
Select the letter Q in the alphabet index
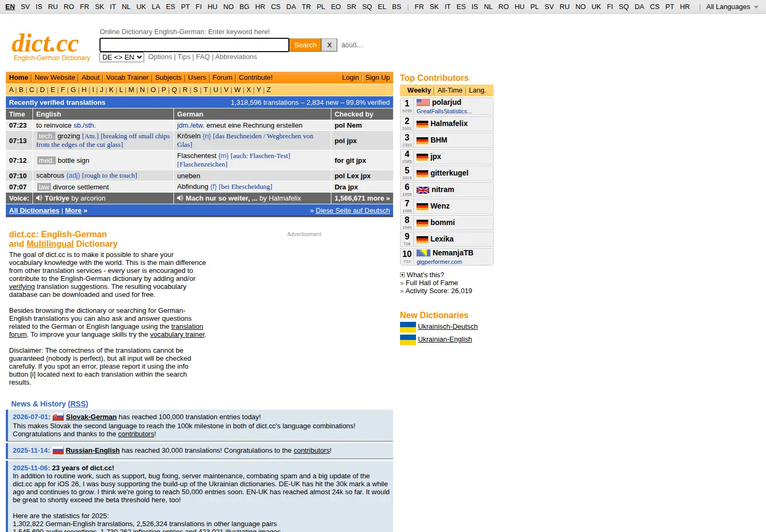click(x=174, y=90)
